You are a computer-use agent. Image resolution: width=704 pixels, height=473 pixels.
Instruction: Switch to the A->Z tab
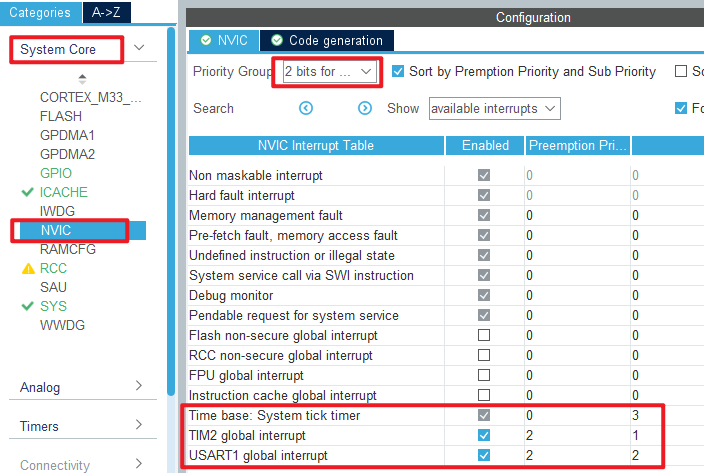(106, 13)
